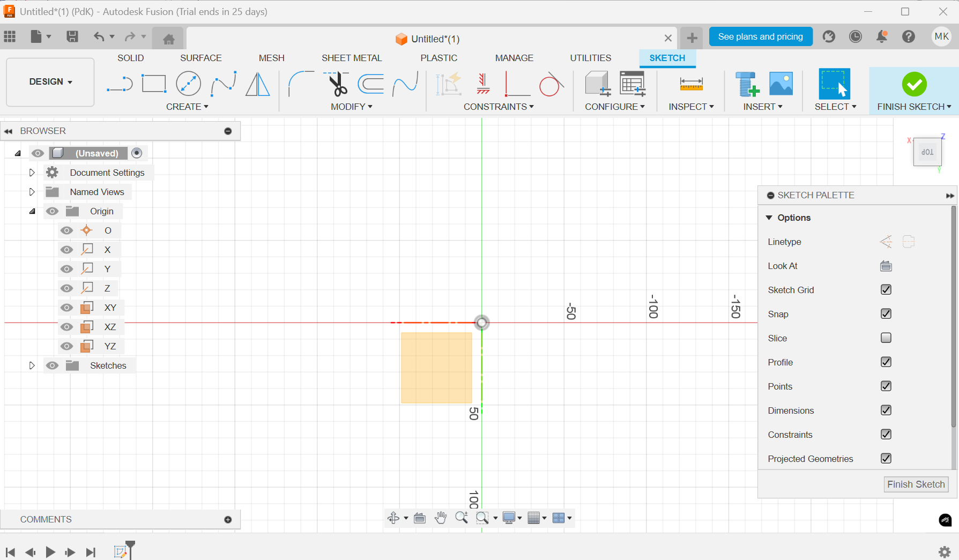Close the Untitled document tab
The image size is (959, 560).
668,38
